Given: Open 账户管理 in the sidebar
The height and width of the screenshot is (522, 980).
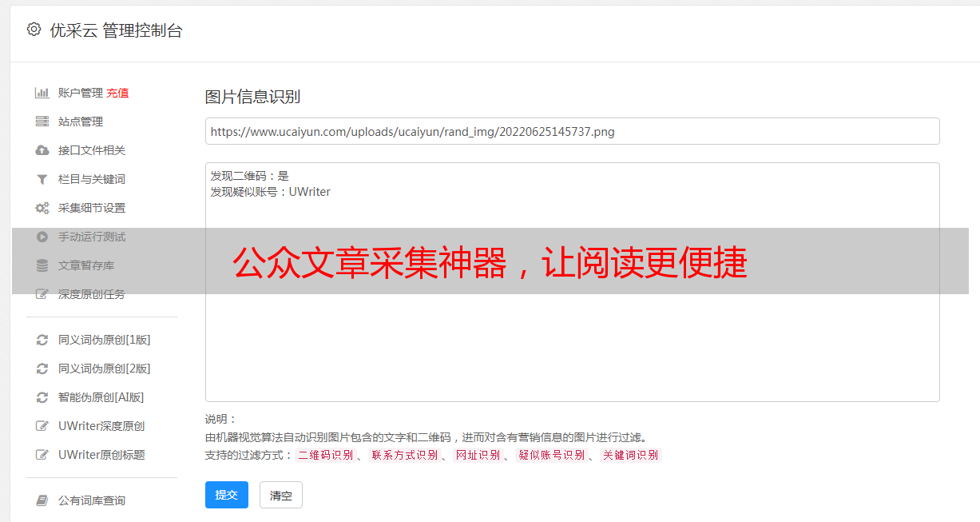Looking at the screenshot, I should 81,93.
